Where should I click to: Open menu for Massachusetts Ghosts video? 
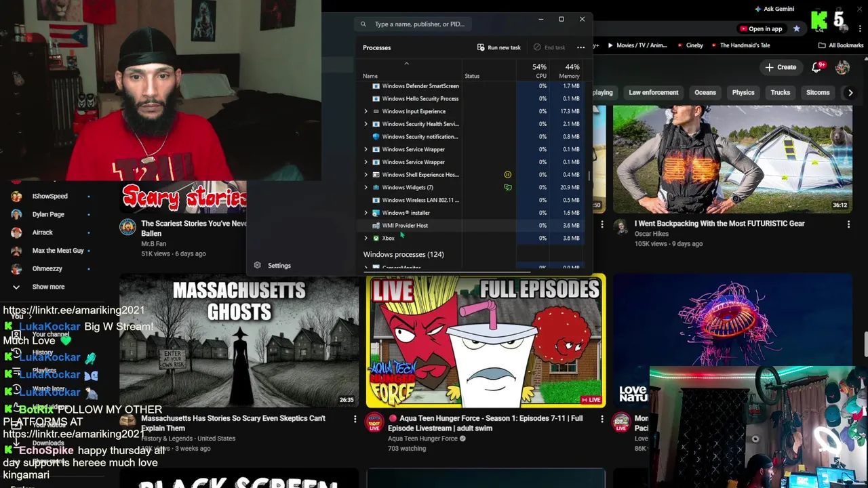(x=355, y=420)
